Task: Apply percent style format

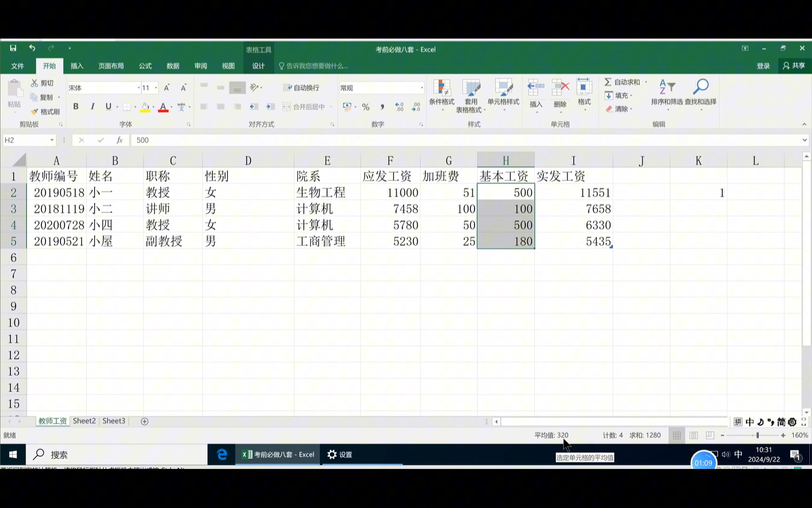Action: (x=366, y=107)
